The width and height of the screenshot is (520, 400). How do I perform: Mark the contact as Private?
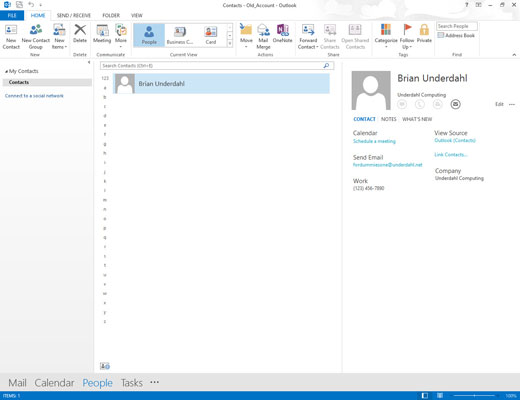[424, 33]
